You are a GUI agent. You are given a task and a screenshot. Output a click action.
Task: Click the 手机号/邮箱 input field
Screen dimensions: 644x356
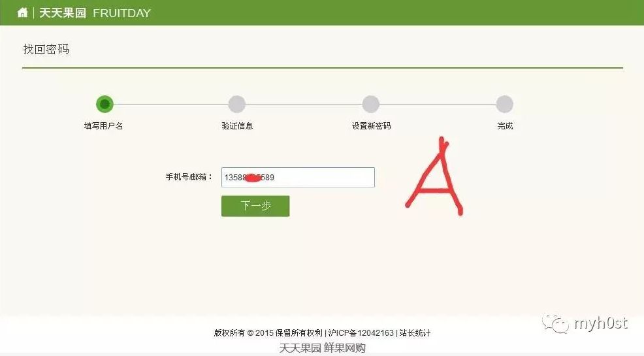pyautogui.click(x=298, y=178)
